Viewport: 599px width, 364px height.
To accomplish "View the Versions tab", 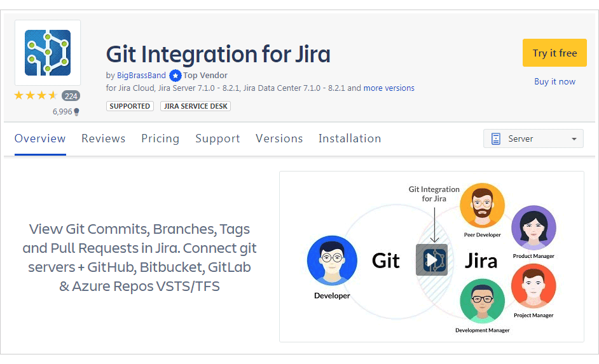I will point(279,138).
